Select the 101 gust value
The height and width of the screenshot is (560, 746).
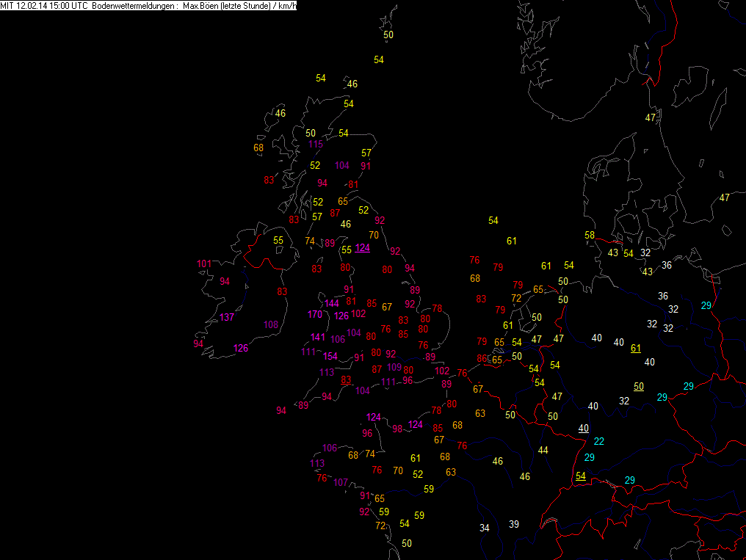204,263
